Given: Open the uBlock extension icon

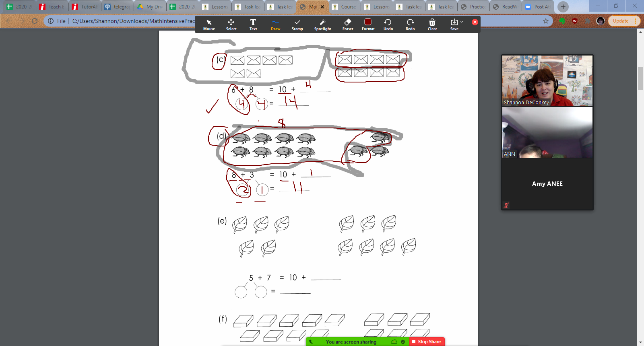Looking at the screenshot, I should (575, 21).
